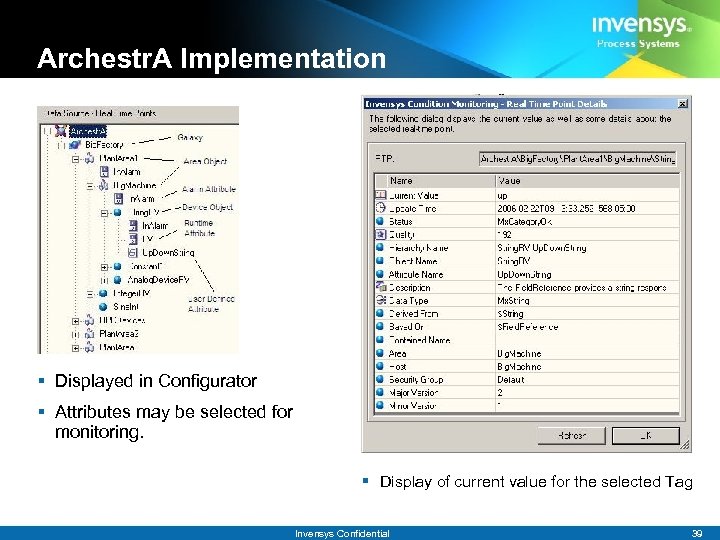The height and width of the screenshot is (540, 720).
Task: Click the 'Default' security group value
Action: (x=511, y=380)
